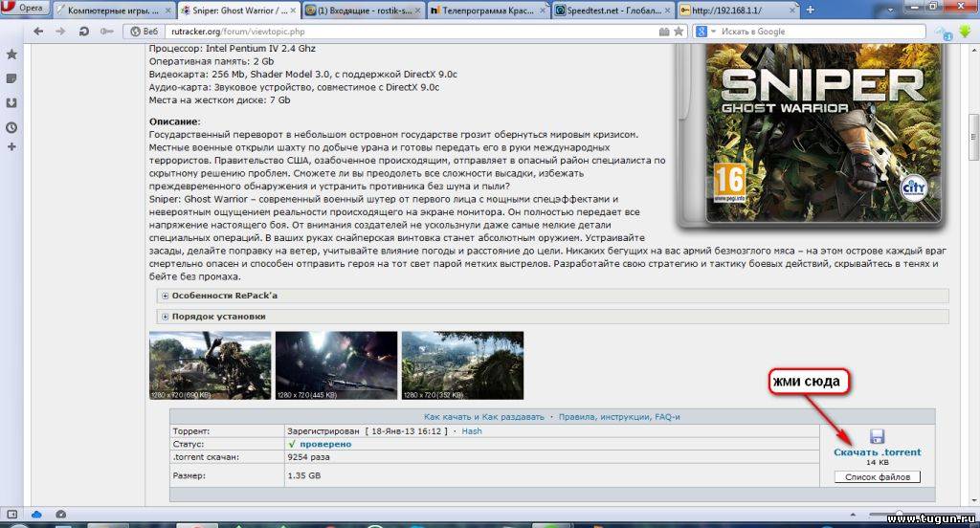Focus the 'Искать в Google' search field
Image resolution: width=980 pixels, height=528 pixels.
[821, 32]
